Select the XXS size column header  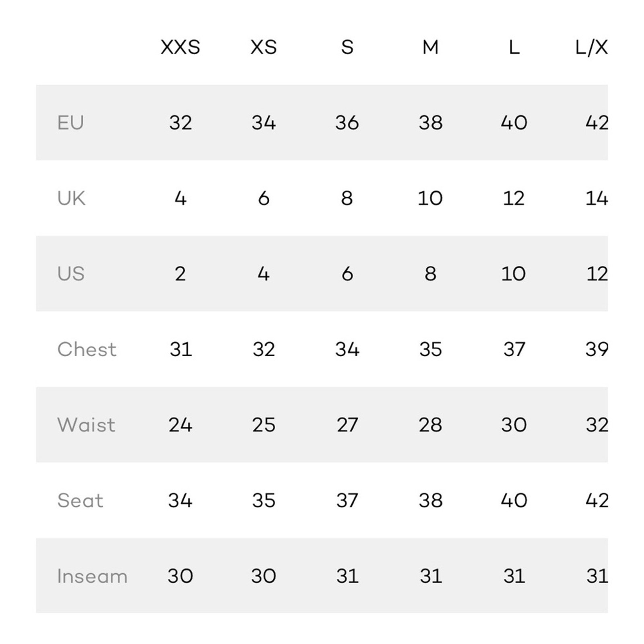(180, 47)
